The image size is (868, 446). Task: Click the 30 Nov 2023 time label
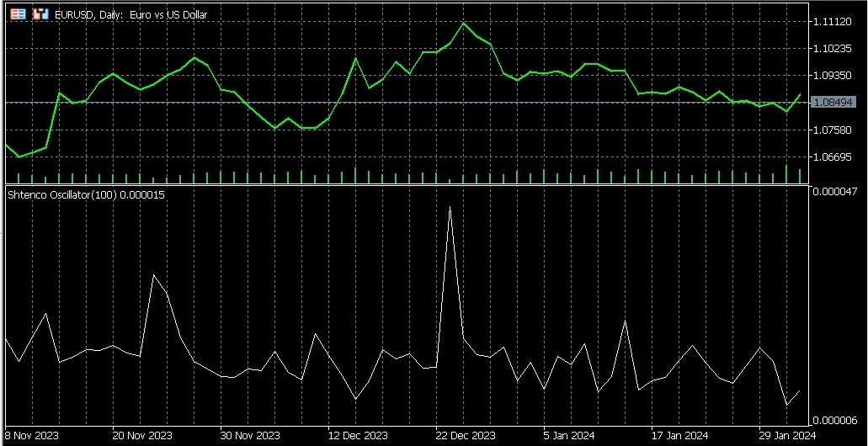tap(248, 435)
